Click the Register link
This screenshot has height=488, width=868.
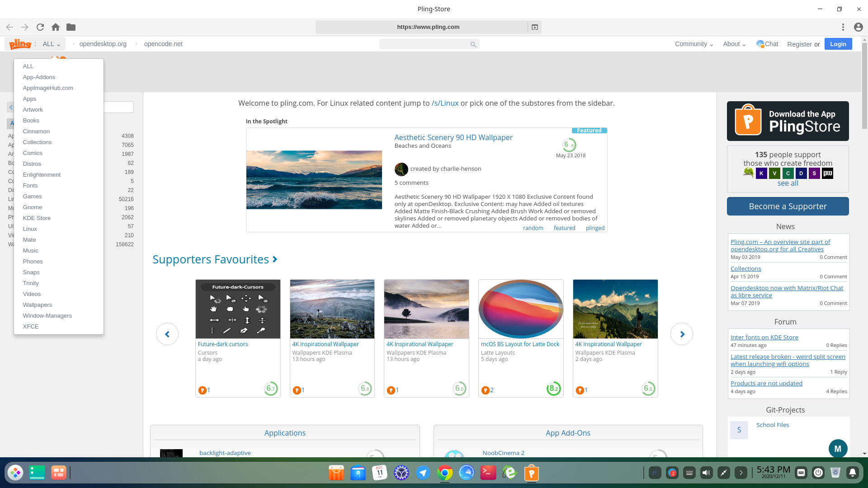(799, 44)
